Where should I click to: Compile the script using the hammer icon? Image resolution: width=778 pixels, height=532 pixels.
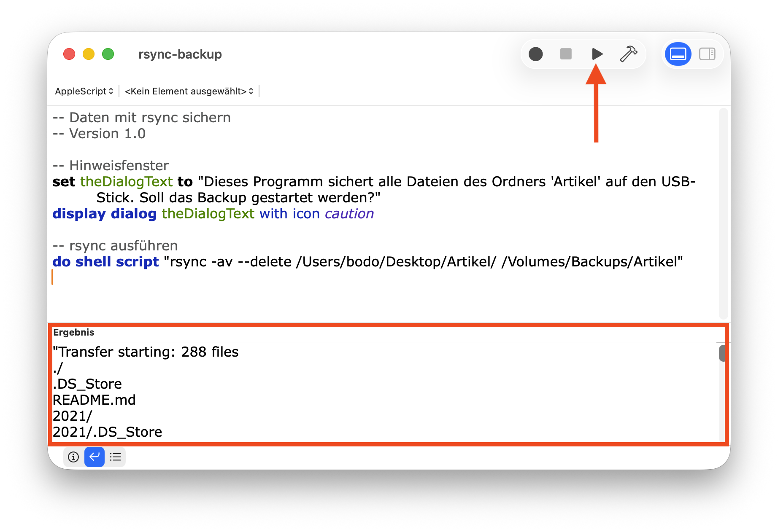[628, 54]
